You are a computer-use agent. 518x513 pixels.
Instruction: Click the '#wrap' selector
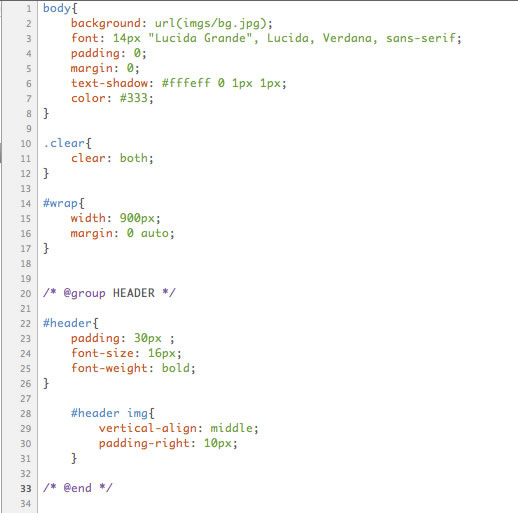(x=60, y=203)
